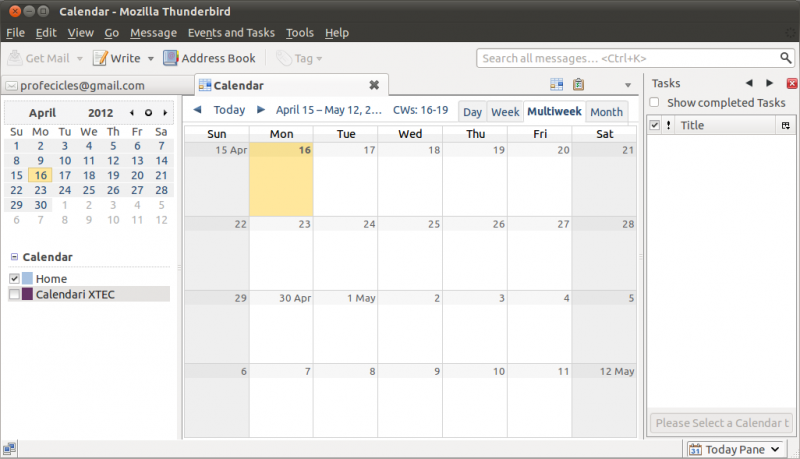
Task: Click the Today button
Action: (x=229, y=110)
